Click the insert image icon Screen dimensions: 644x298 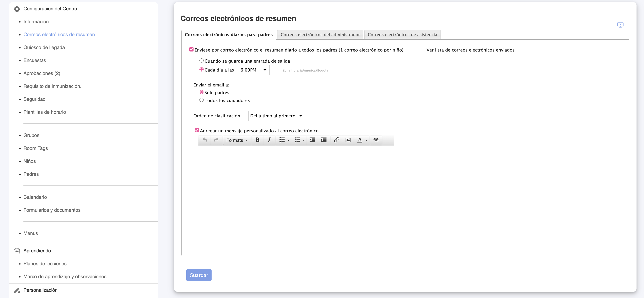[x=348, y=140]
